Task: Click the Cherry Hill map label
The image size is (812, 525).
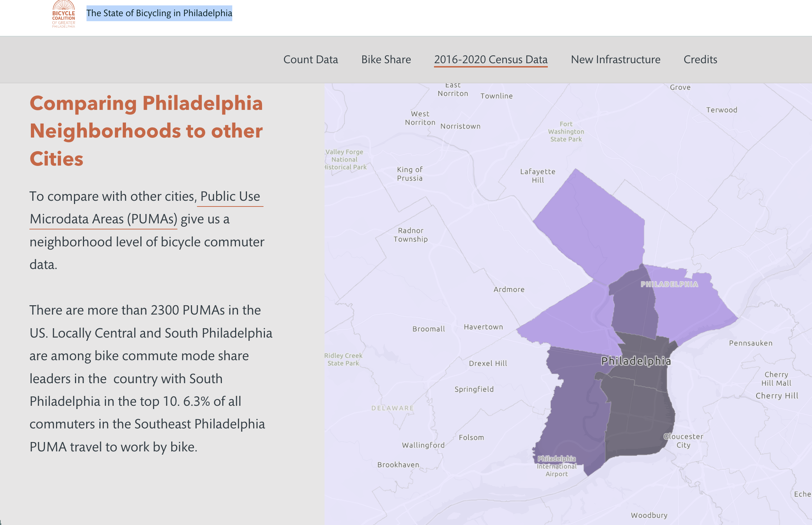Action: (777, 396)
